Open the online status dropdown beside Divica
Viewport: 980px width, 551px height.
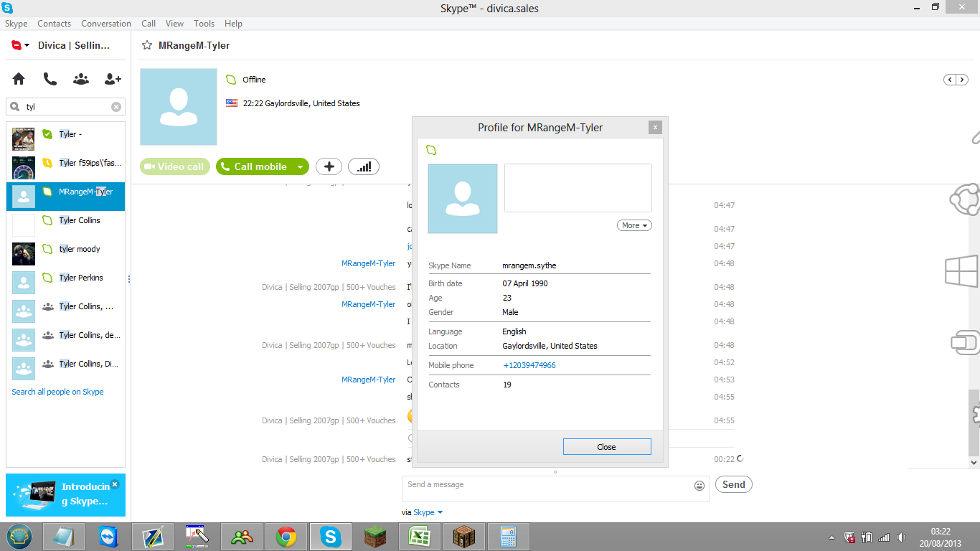pyautogui.click(x=27, y=45)
